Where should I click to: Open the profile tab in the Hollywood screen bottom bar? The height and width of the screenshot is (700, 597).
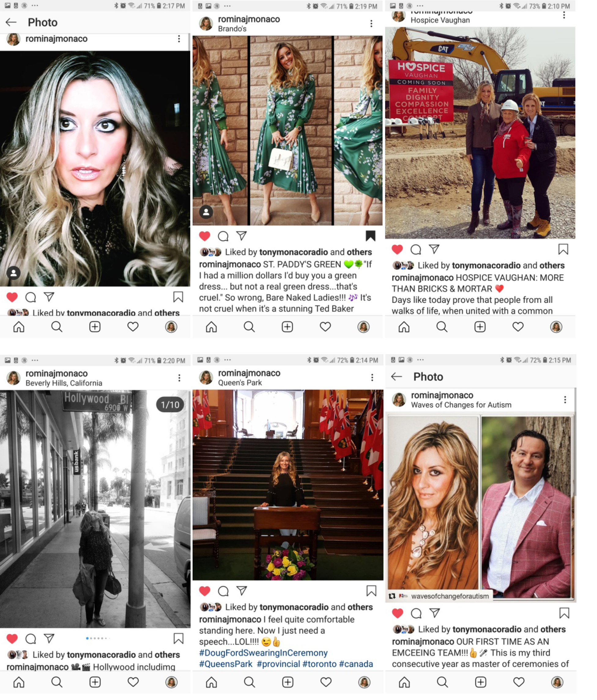171,682
